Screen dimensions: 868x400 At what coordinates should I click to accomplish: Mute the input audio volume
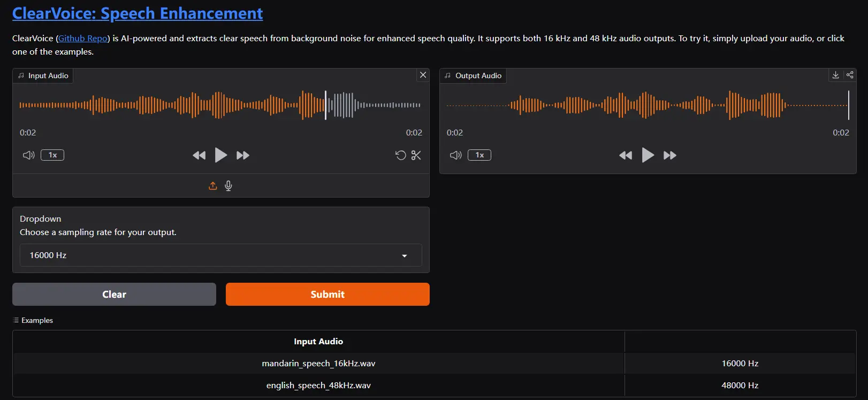(28, 155)
